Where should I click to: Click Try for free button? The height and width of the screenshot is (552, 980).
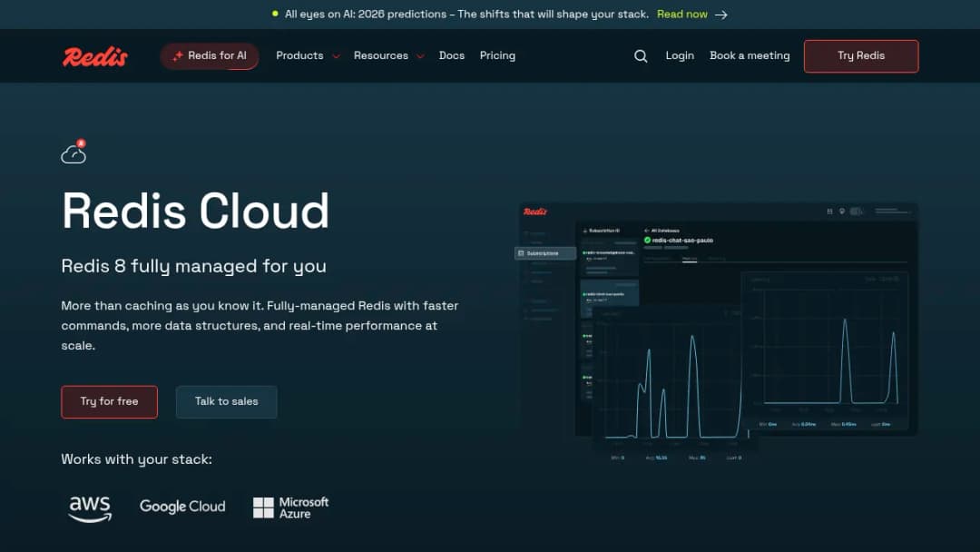110,402
